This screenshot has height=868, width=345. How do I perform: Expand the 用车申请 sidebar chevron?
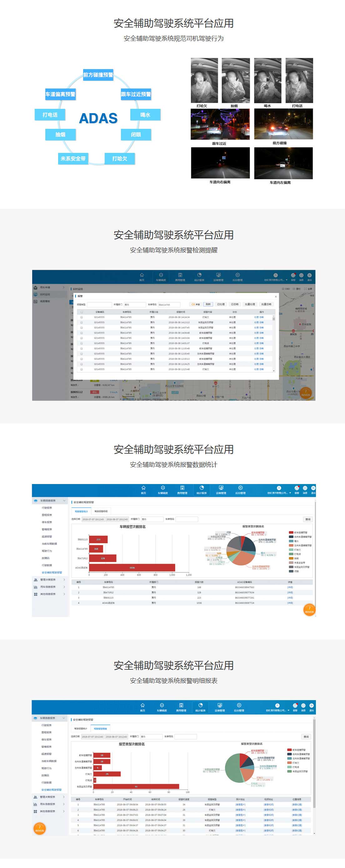coord(64,287)
